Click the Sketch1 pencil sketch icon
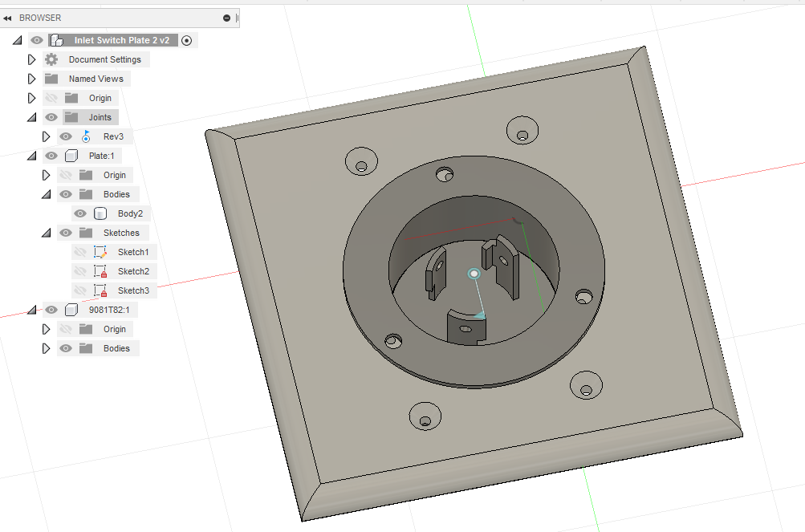The image size is (805, 532). (100, 251)
